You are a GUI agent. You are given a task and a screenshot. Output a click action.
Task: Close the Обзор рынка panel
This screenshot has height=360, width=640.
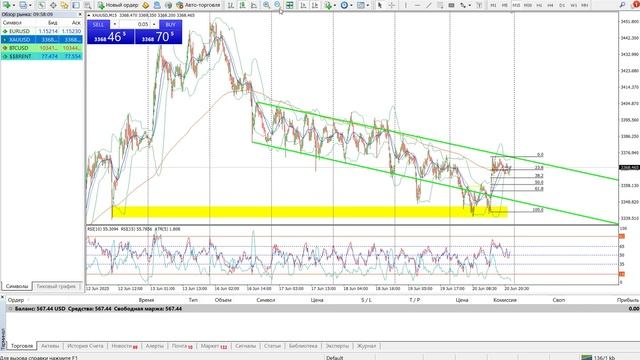point(80,14)
